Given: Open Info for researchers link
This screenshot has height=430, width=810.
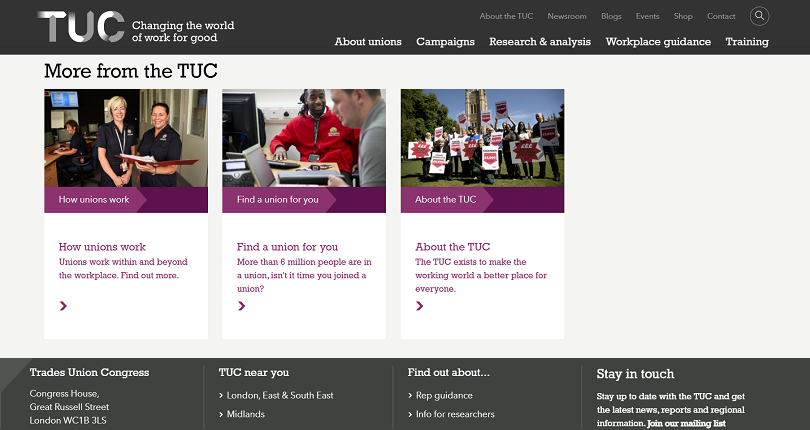Looking at the screenshot, I should coord(455,414).
